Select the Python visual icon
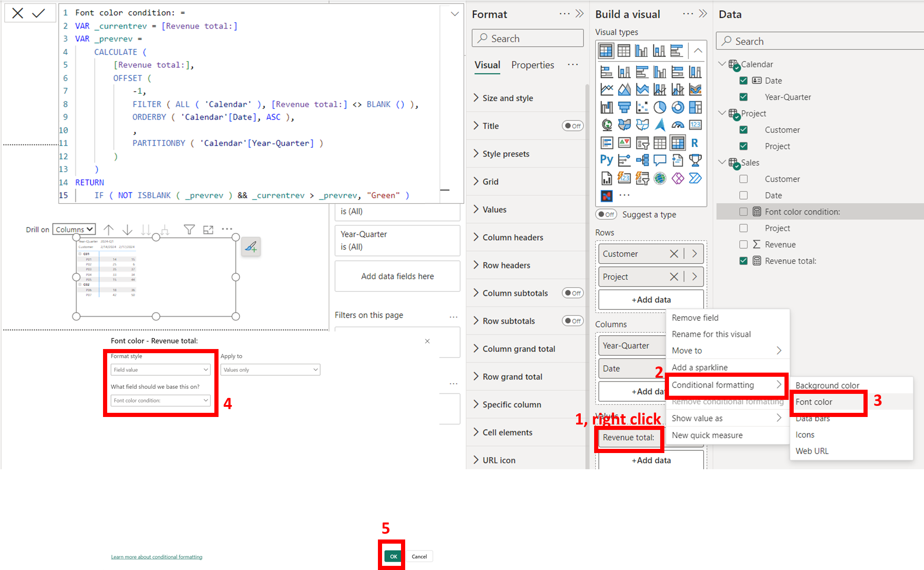Viewport: 924px width, 570px height. [607, 160]
